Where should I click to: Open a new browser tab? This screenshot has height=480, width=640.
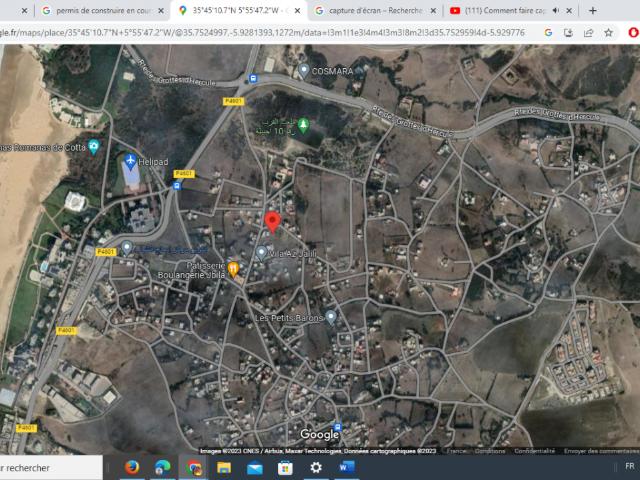pyautogui.click(x=593, y=10)
